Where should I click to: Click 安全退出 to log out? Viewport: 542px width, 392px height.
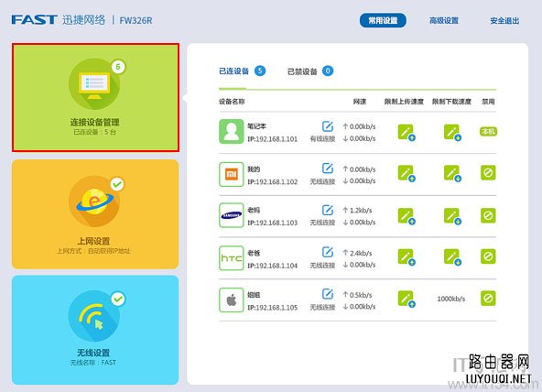tap(504, 21)
